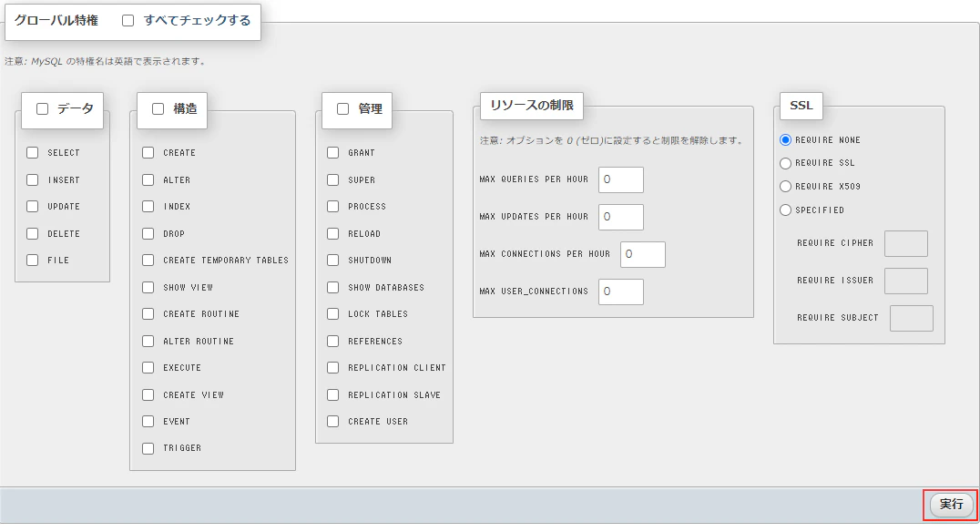This screenshot has height=532, width=980.
Task: Focus the MAX QUERIES PER HOUR field
Action: [620, 179]
